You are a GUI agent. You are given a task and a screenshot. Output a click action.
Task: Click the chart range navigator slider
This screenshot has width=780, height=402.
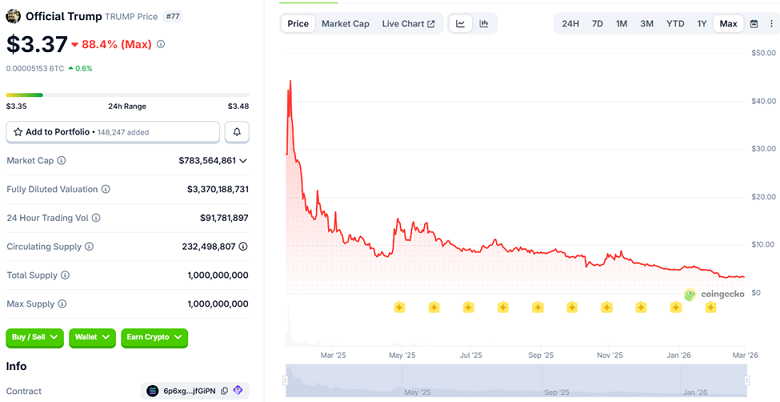(x=516, y=381)
